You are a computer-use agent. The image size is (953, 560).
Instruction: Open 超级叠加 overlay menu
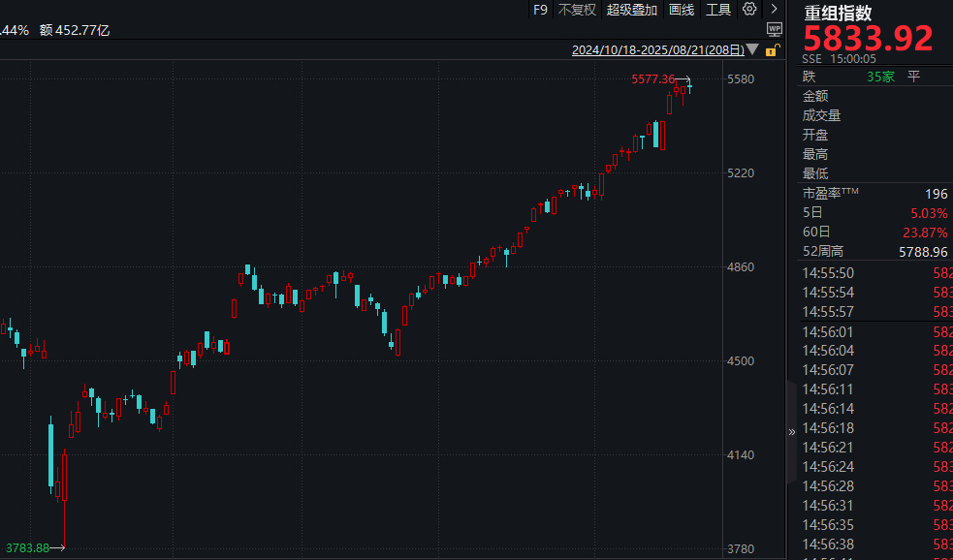[x=632, y=10]
